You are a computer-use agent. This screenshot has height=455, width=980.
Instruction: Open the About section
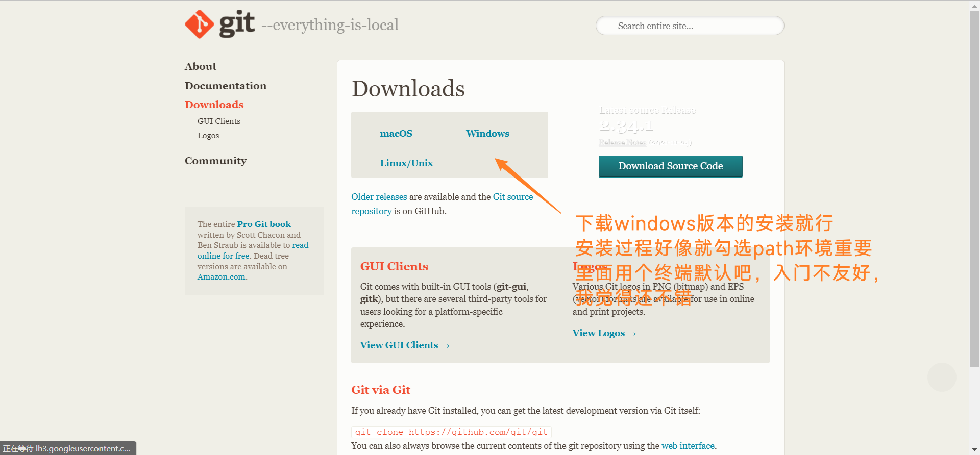(201, 66)
